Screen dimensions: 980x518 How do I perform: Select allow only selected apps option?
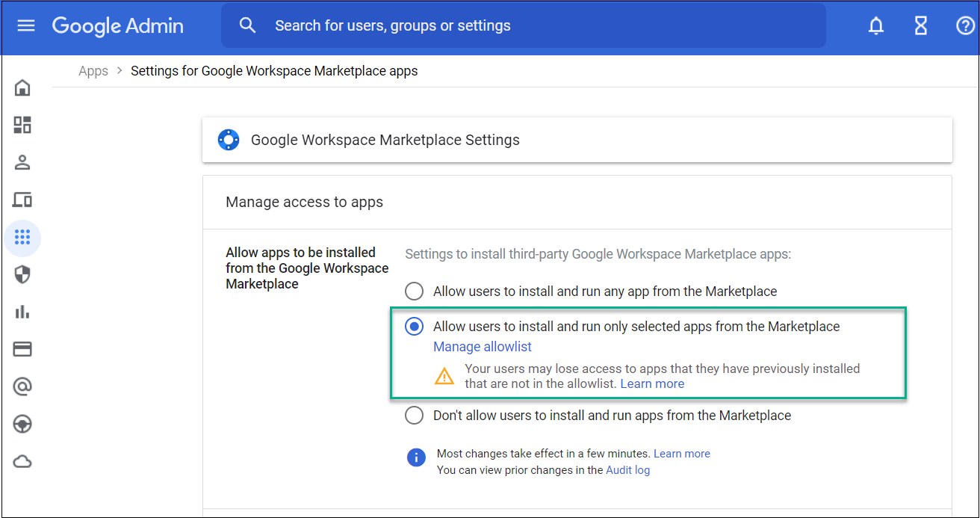pos(414,327)
